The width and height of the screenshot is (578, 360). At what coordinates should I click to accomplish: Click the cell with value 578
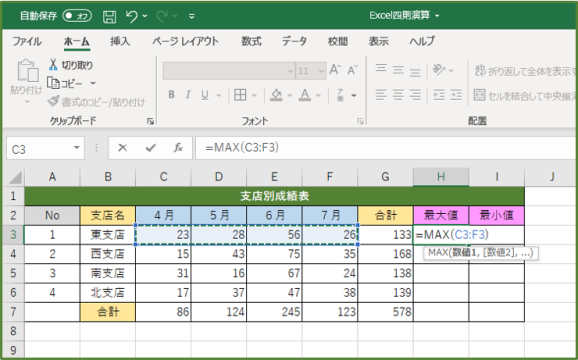385,312
